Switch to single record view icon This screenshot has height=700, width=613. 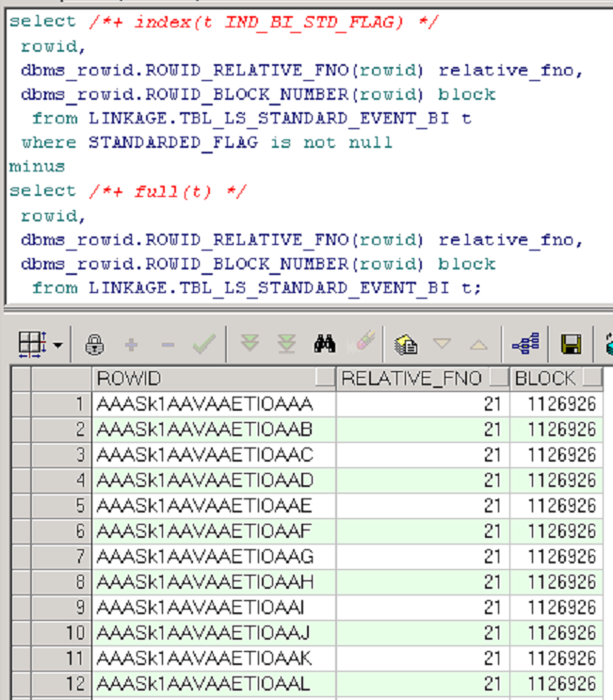407,345
